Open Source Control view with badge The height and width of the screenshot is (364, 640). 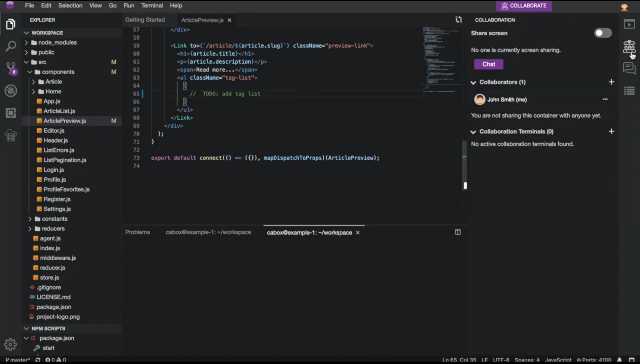[11, 68]
